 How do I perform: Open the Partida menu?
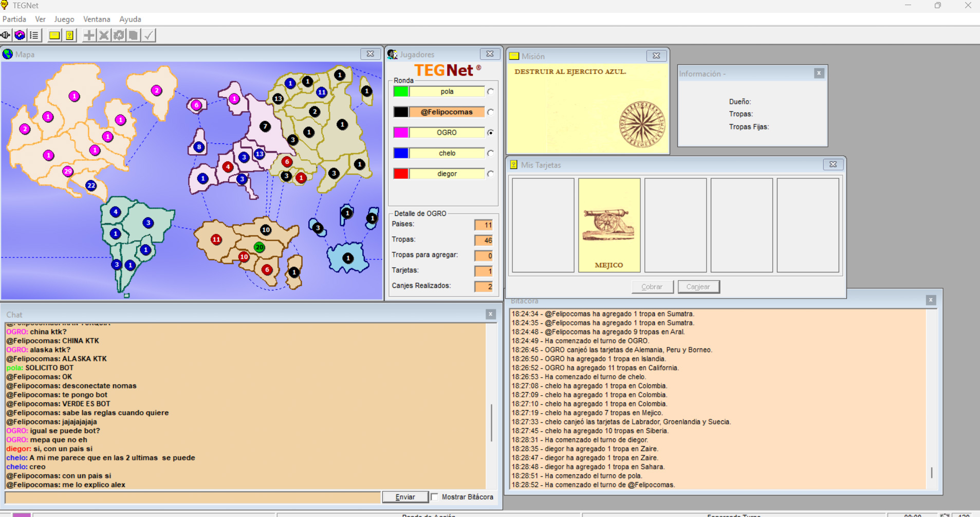[14, 19]
